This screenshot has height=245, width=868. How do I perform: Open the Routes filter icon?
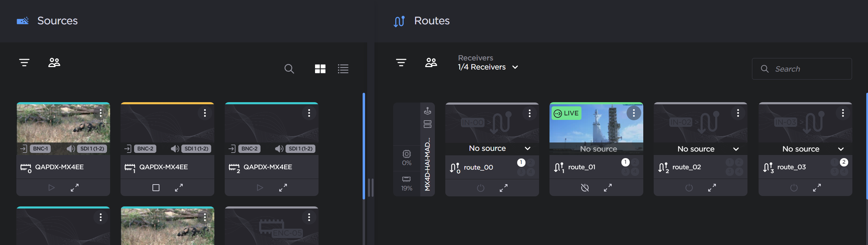pyautogui.click(x=401, y=63)
